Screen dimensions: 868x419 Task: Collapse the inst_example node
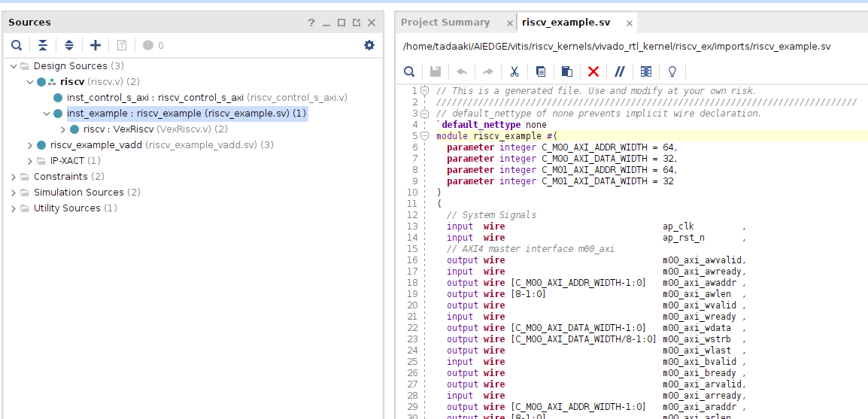click(x=47, y=114)
